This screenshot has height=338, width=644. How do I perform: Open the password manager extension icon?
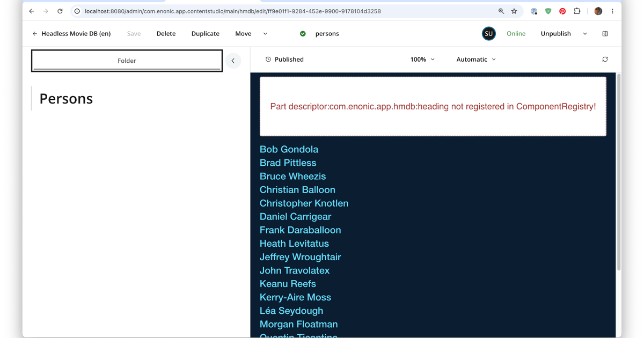click(534, 11)
